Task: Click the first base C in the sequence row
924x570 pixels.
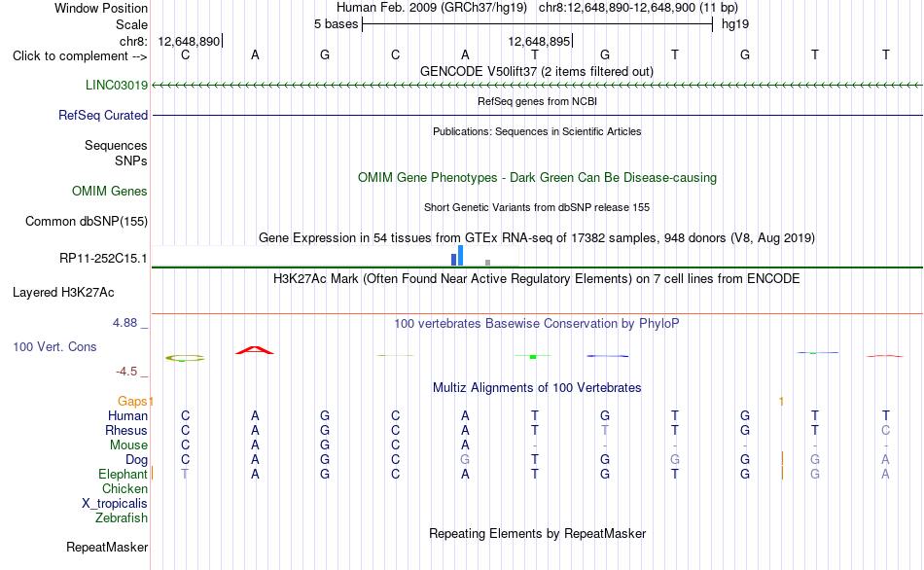Action: [185, 54]
